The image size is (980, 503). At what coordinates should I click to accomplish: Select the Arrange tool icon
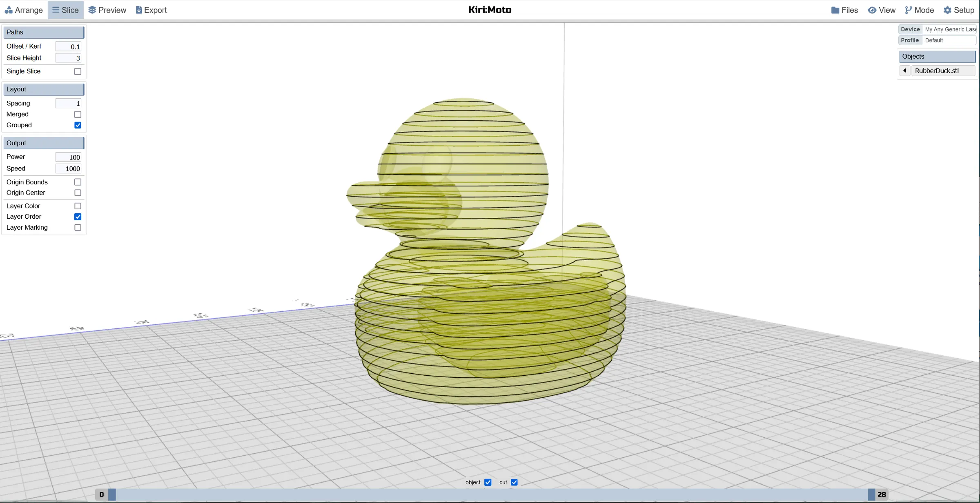(x=9, y=10)
